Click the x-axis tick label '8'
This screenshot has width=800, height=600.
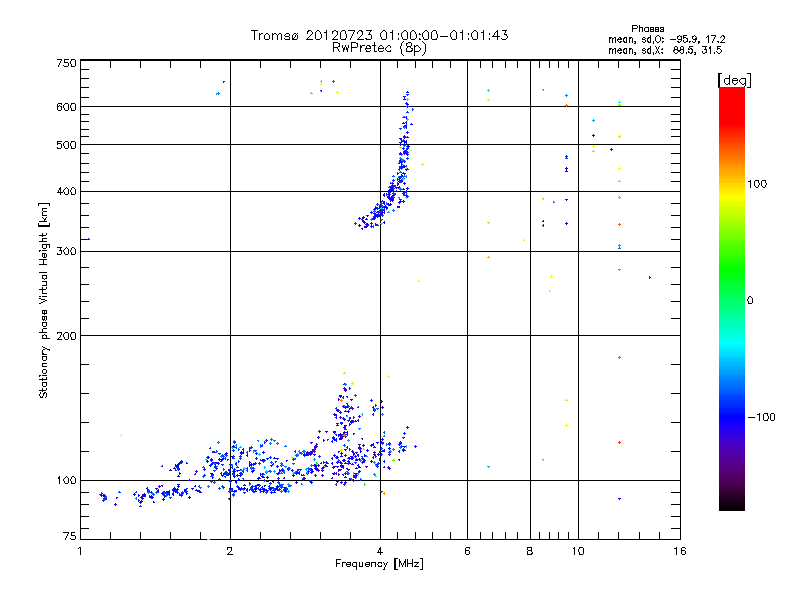point(530,551)
